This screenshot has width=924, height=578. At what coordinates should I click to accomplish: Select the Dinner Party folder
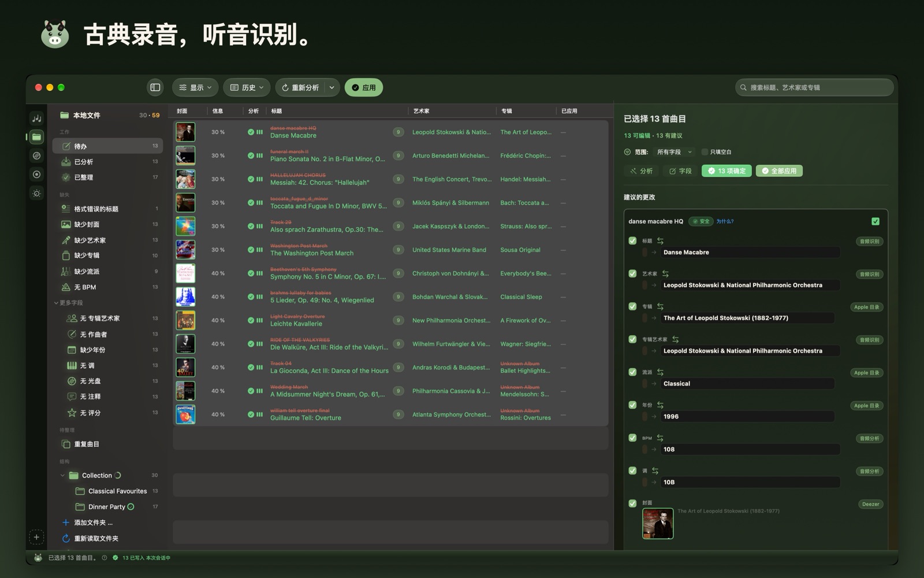(x=107, y=507)
